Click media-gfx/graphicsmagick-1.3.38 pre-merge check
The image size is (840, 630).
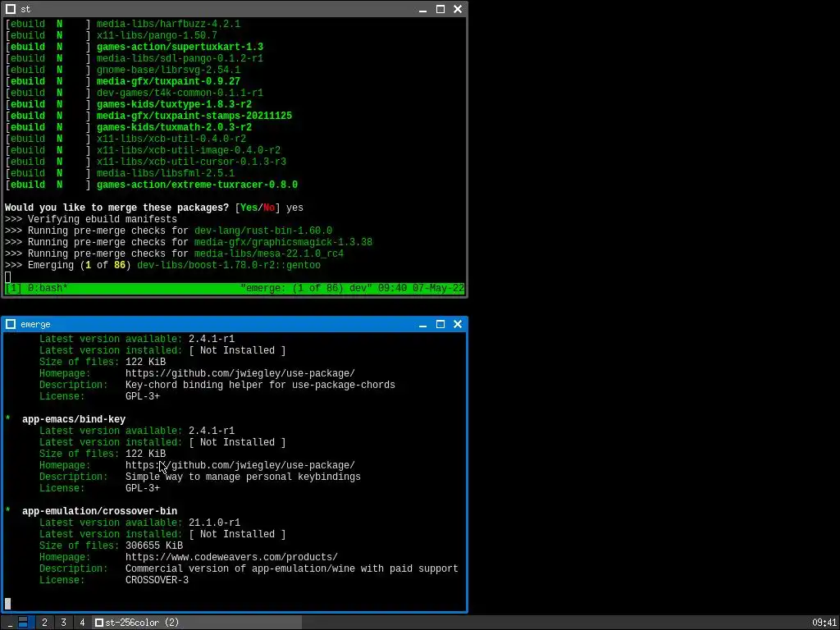[x=283, y=242]
